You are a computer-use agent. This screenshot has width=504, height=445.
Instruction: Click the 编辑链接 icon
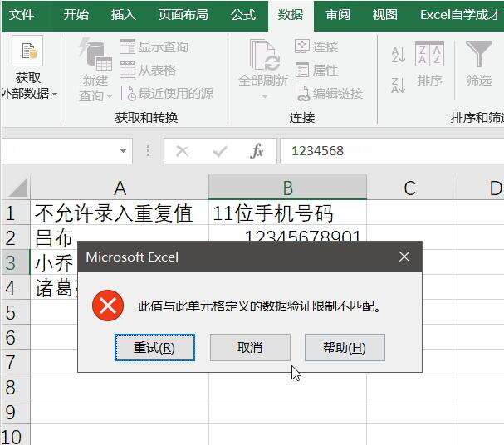(302, 94)
